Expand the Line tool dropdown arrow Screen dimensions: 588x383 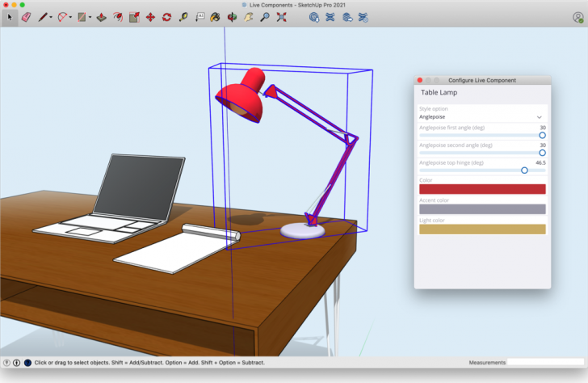coord(51,16)
